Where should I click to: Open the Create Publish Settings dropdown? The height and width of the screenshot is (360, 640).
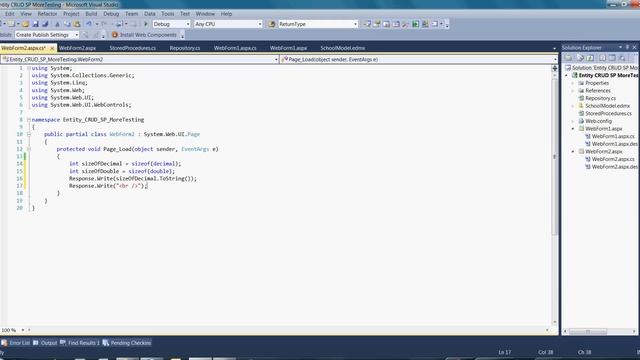76,35
